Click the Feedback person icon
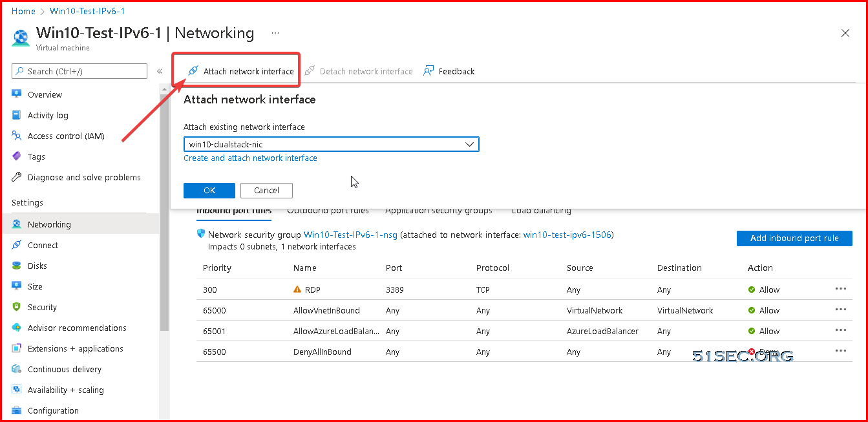The image size is (868, 422). pyautogui.click(x=429, y=71)
